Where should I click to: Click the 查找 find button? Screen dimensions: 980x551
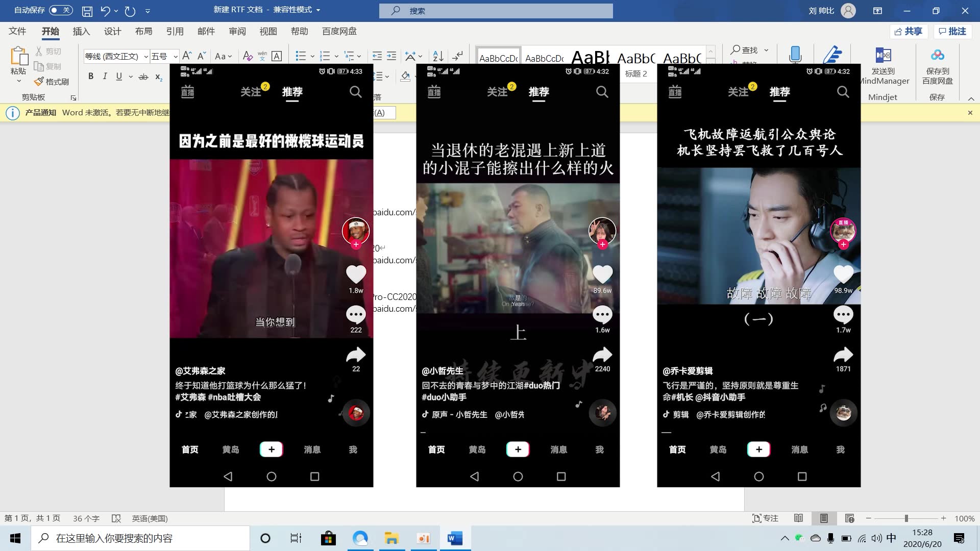745,50
